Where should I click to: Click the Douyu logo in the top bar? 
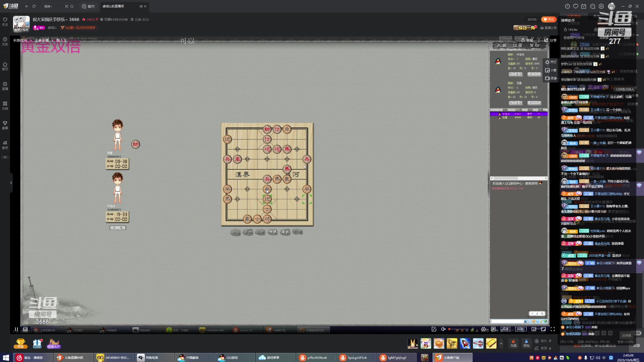click(x=11, y=6)
